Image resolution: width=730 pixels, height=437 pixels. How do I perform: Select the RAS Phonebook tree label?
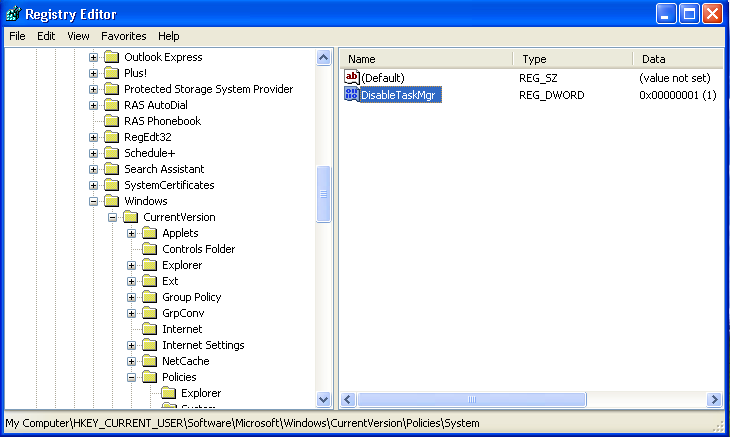[x=162, y=121]
